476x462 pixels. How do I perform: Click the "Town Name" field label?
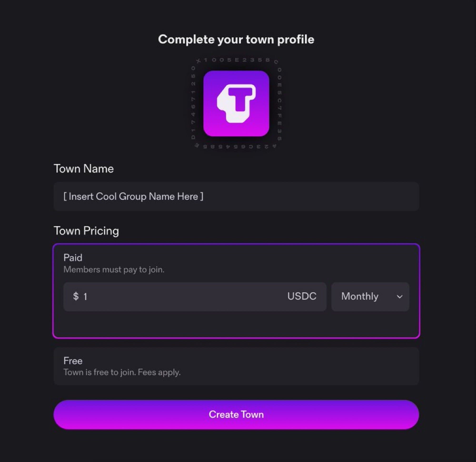(84, 169)
